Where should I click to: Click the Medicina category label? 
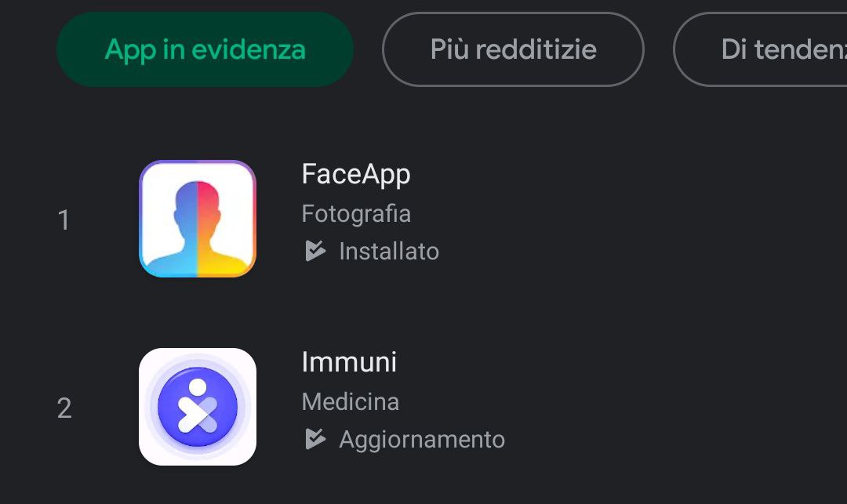coord(351,401)
